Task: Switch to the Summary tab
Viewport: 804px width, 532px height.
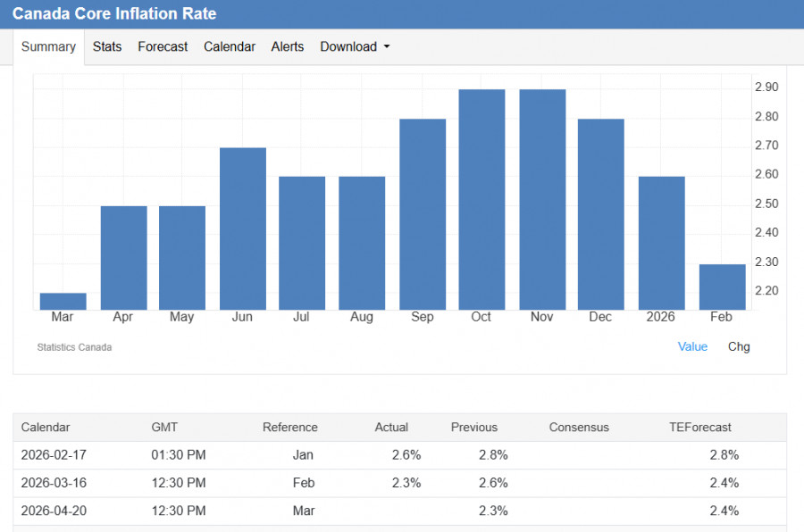Action: click(x=48, y=46)
